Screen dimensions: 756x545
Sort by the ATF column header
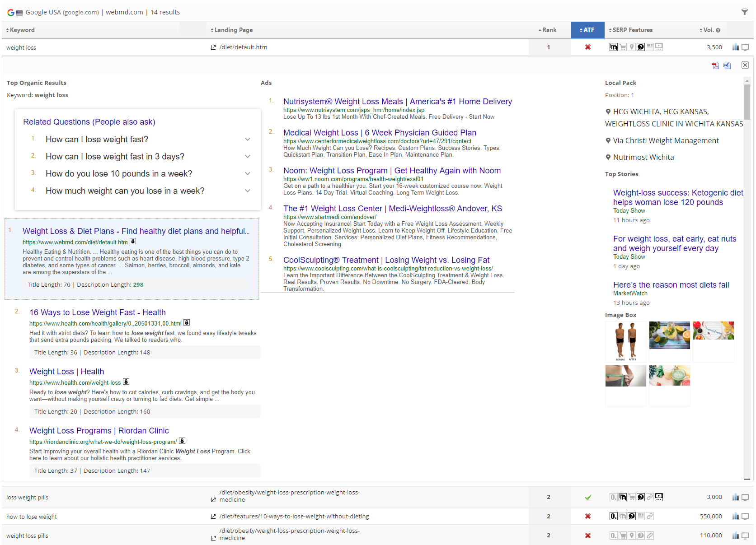pos(587,30)
